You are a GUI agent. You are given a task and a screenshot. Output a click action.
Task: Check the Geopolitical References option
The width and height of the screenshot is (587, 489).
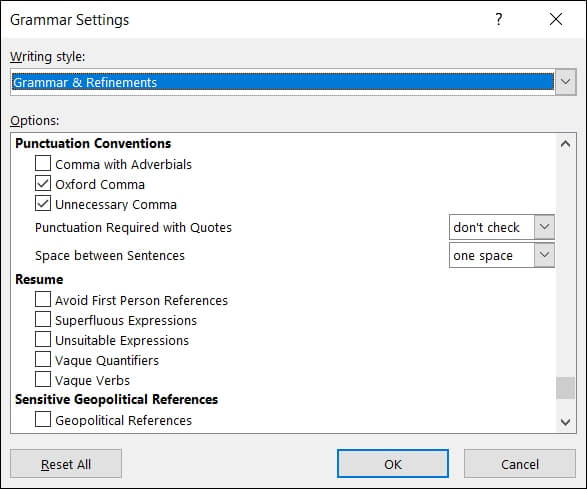tap(43, 419)
